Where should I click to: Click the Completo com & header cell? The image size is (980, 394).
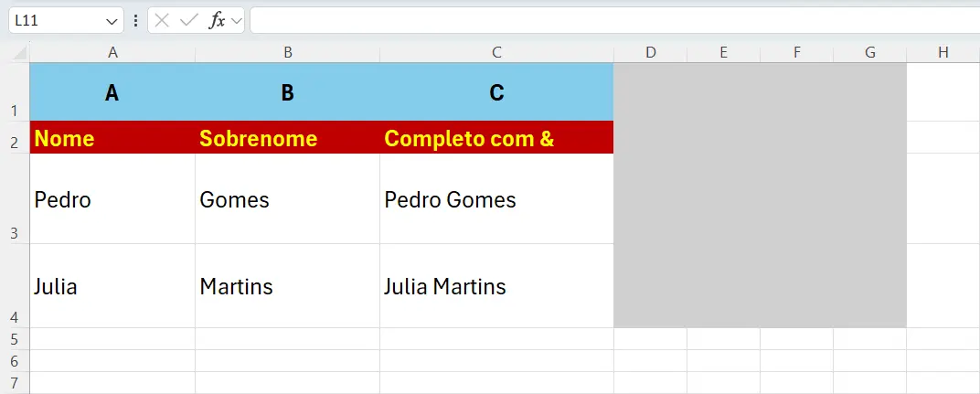pos(496,138)
